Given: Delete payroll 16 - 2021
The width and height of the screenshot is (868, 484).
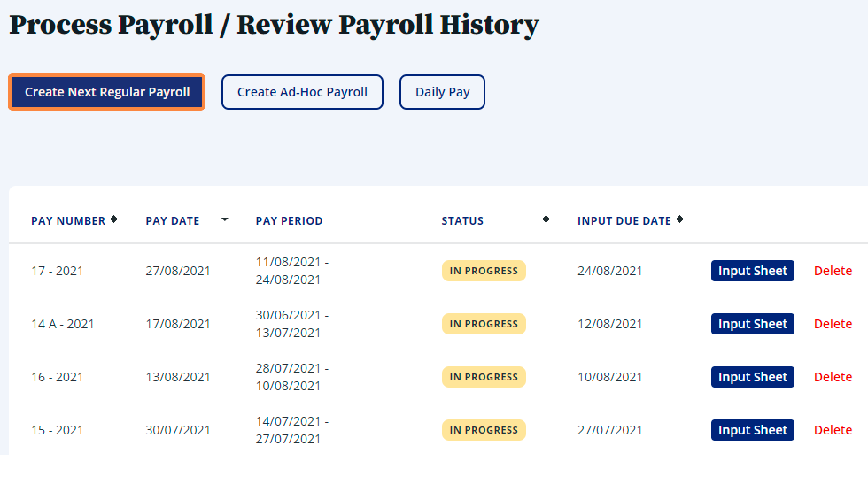Looking at the screenshot, I should [x=833, y=377].
